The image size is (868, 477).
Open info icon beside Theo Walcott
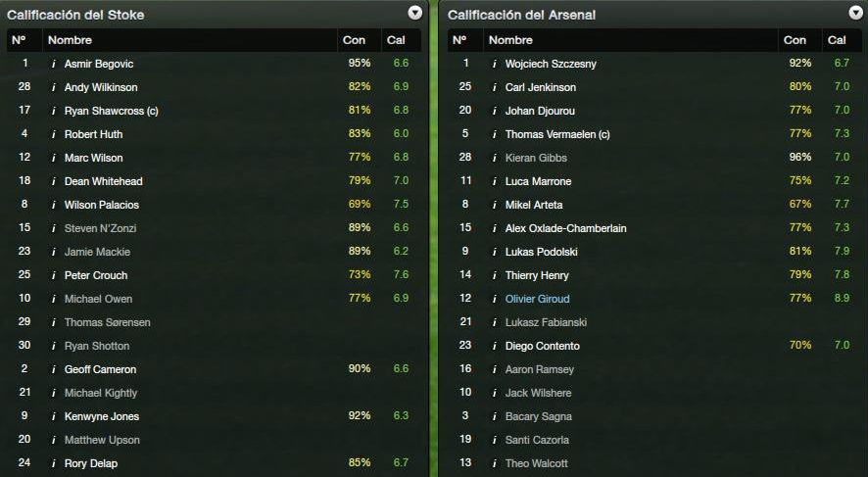pos(495,463)
